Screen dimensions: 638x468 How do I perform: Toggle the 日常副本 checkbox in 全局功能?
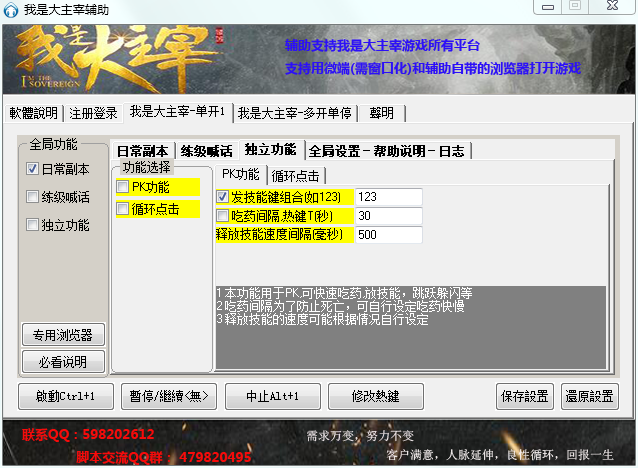33,169
